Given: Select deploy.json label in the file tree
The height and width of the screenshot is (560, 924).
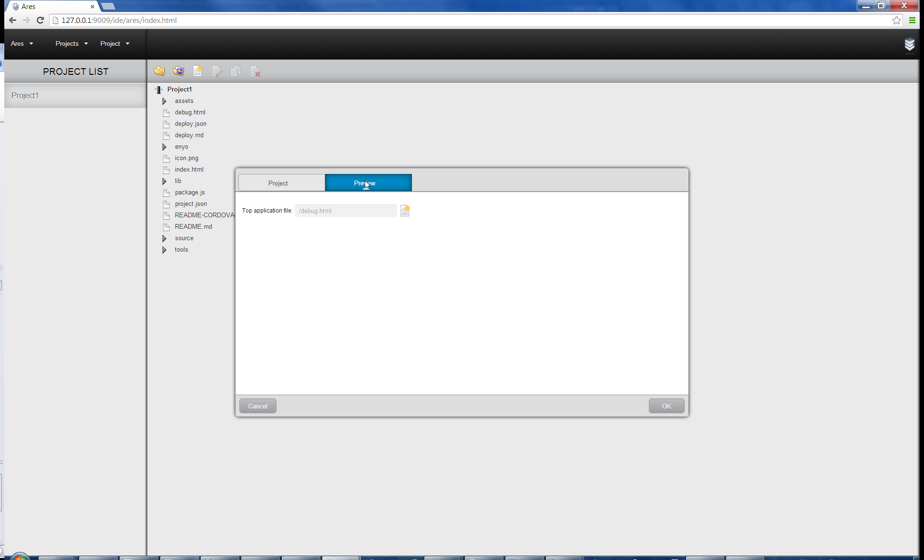Looking at the screenshot, I should pyautogui.click(x=190, y=124).
